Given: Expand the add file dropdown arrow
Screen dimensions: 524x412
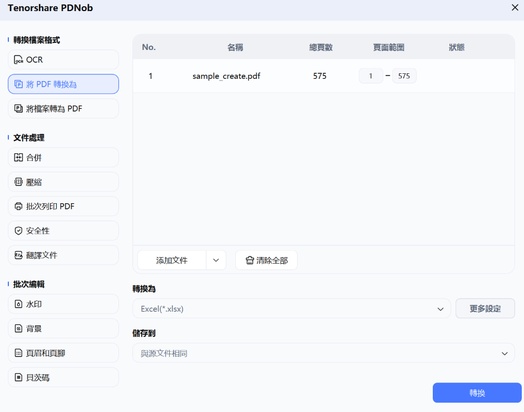Looking at the screenshot, I should pos(216,260).
